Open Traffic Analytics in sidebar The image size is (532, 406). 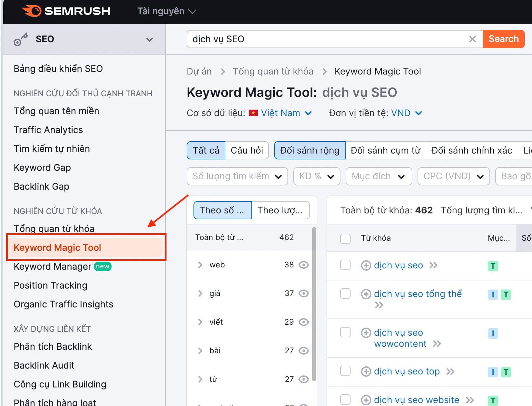click(x=48, y=130)
